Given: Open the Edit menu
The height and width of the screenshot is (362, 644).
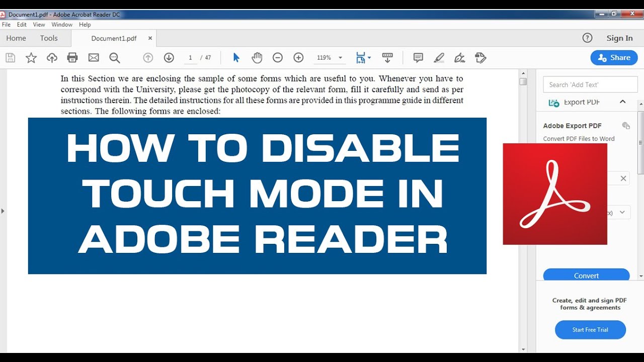Looking at the screenshot, I should point(22,25).
